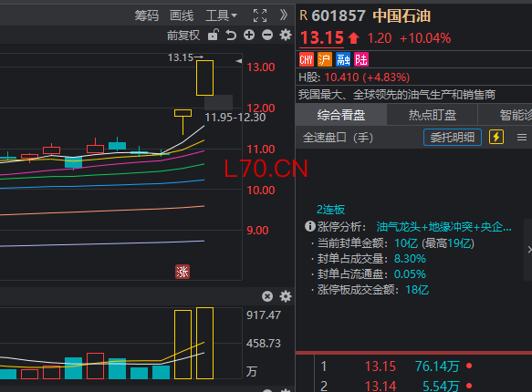Switch to 综合看盘 tab

pos(341,115)
